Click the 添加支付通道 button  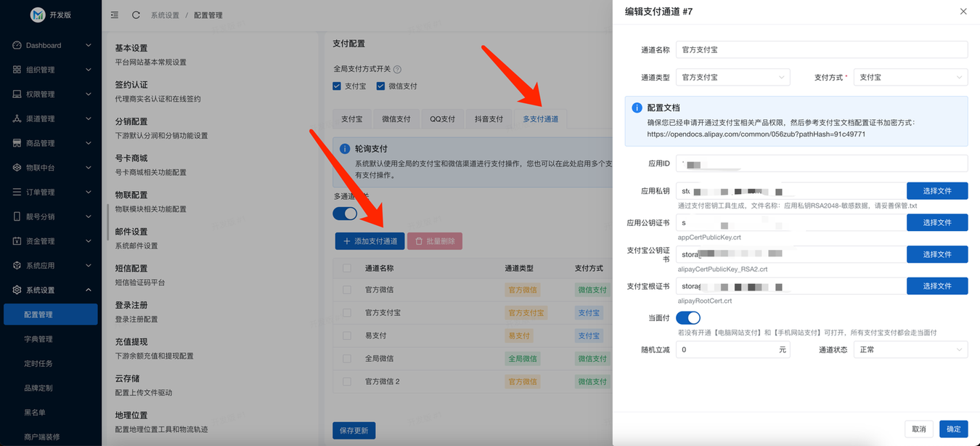369,241
